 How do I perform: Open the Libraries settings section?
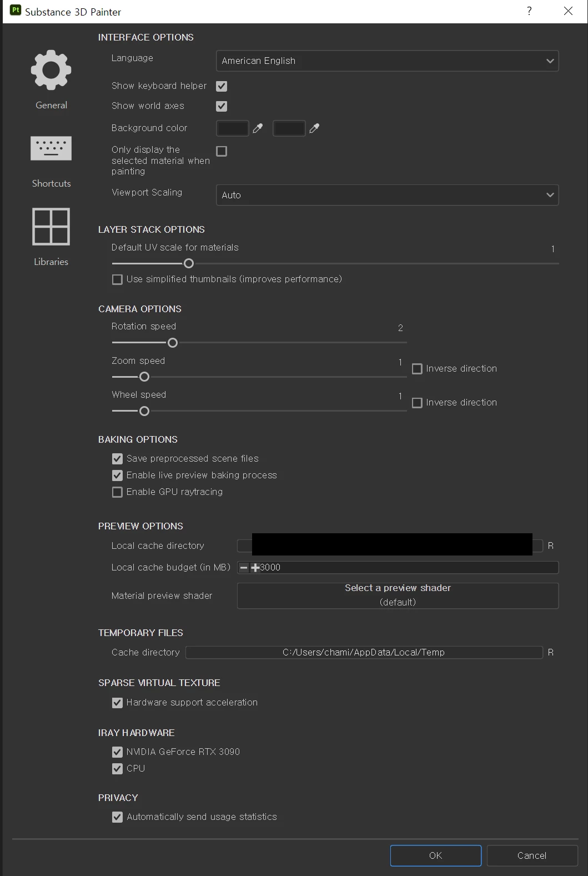[x=51, y=237]
